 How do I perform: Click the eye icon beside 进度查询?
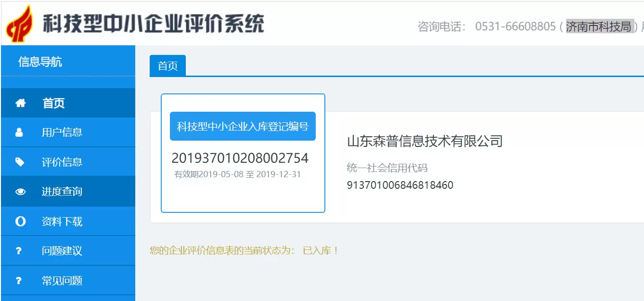point(20,192)
